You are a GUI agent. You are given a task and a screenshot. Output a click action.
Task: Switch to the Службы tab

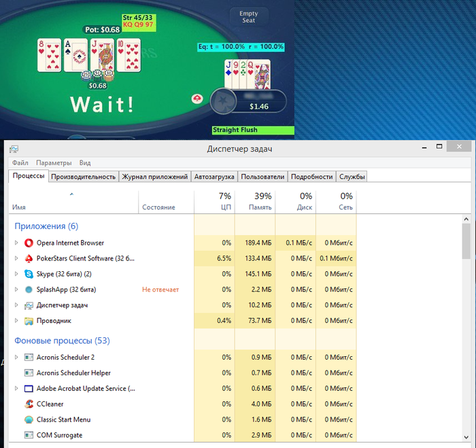coord(352,177)
